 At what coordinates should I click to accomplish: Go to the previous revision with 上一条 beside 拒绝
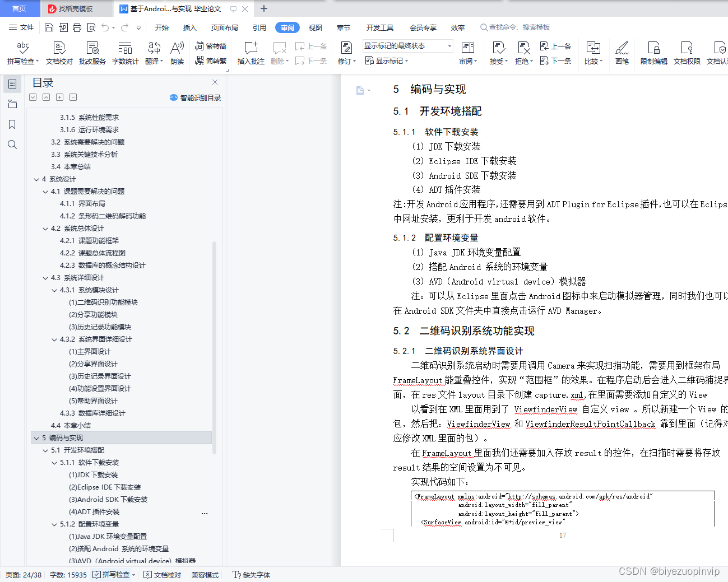point(556,46)
